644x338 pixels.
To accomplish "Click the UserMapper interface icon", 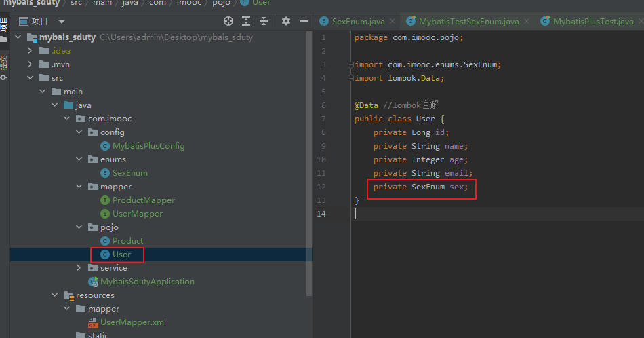I will 105,214.
